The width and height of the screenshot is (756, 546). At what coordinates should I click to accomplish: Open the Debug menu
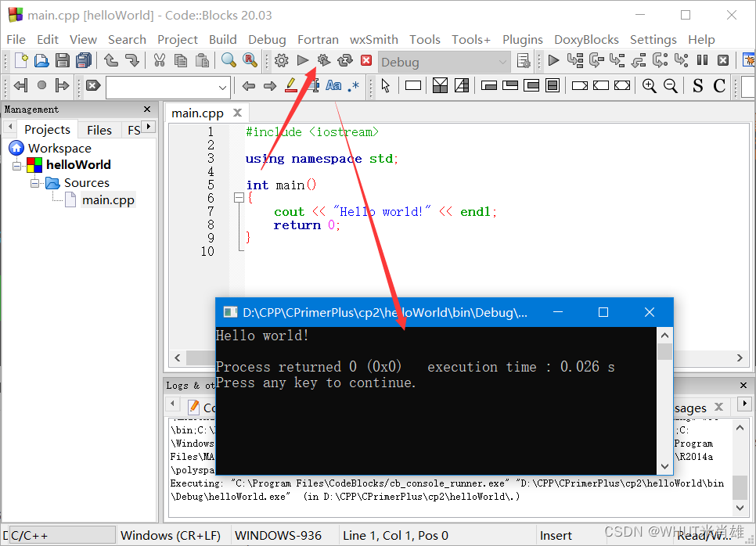(267, 40)
